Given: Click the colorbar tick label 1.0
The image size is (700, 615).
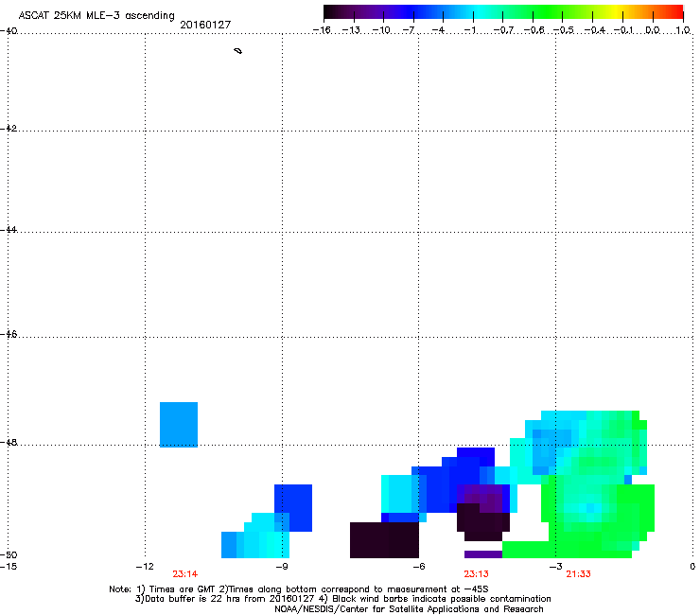Looking at the screenshot, I should pos(683,30).
